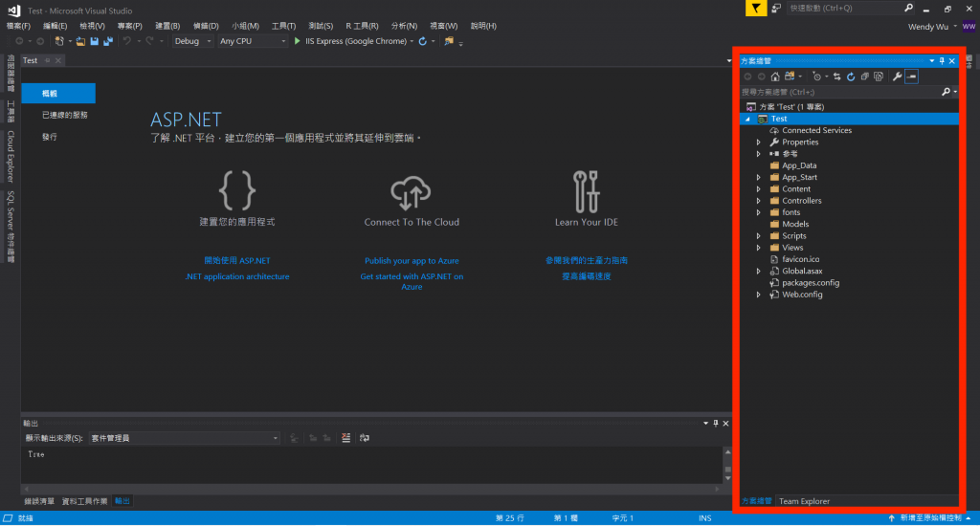
Task: Click Sync with Active Document icon
Action: tap(836, 77)
